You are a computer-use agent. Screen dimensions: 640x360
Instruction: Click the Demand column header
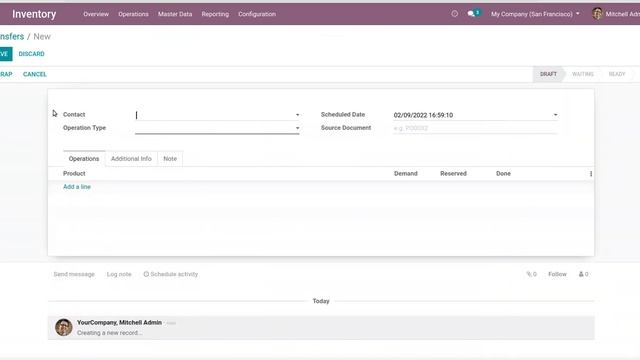pos(406,173)
